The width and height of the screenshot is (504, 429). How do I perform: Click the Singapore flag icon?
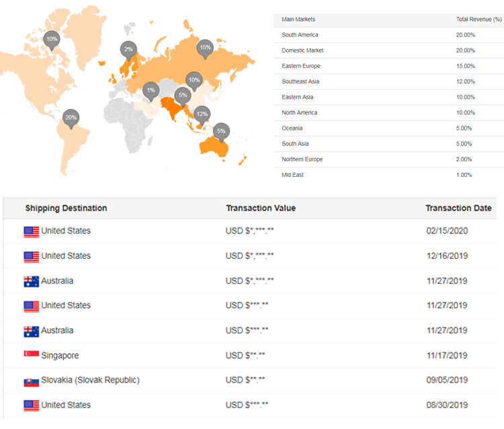(31, 356)
